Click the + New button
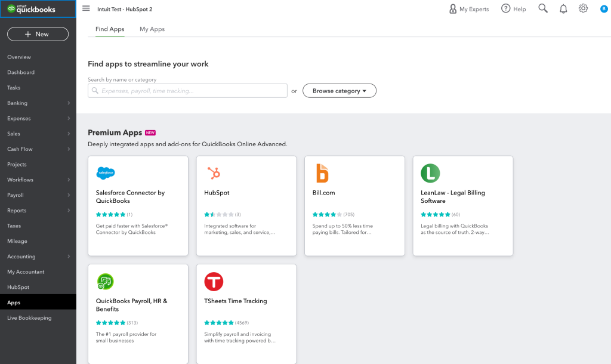611x364 pixels. 38,34
